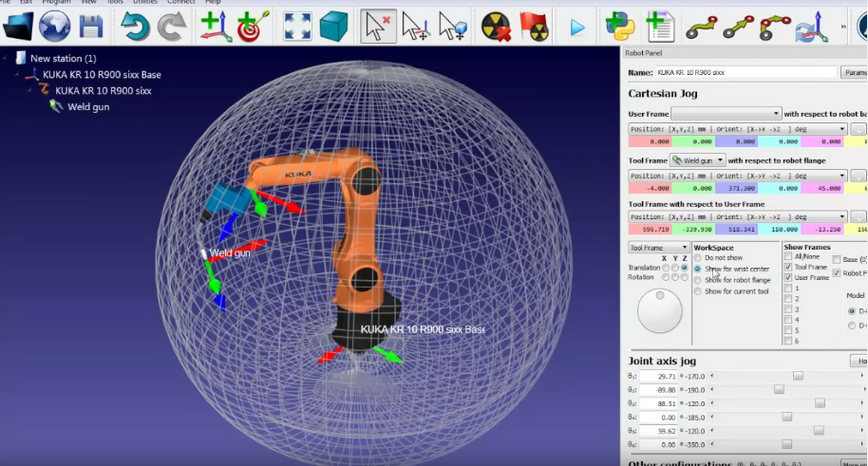Click the Save station floppy disk icon
This screenshot has width=868, height=466.
(90, 27)
